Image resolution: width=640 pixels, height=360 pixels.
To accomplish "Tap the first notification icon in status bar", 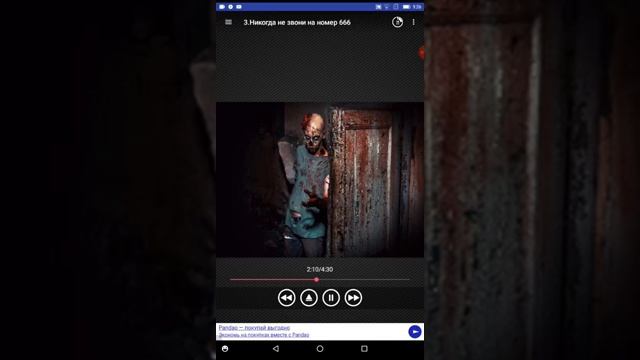I will [222, 7].
